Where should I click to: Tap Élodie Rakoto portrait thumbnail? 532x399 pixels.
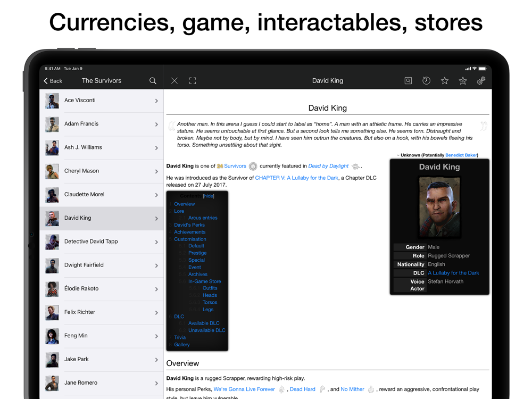tap(52, 289)
